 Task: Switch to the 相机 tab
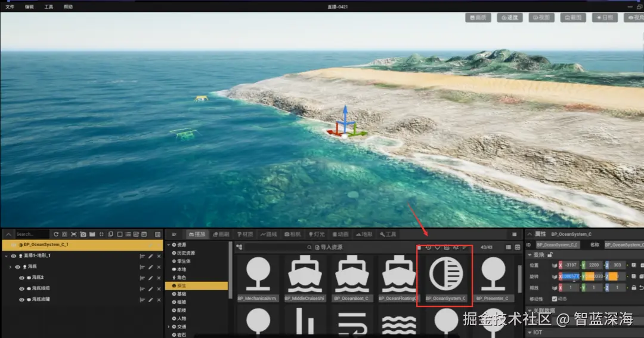[293, 234]
